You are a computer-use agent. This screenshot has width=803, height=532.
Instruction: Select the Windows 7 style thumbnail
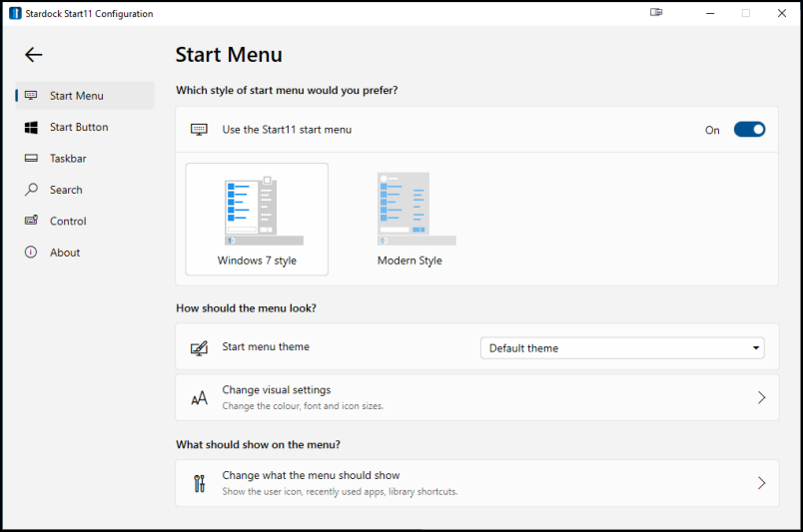(x=257, y=220)
